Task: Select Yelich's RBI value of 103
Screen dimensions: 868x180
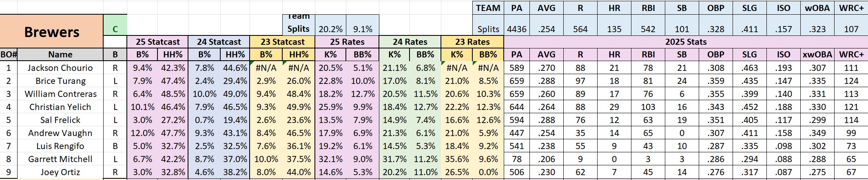Action: coord(648,107)
